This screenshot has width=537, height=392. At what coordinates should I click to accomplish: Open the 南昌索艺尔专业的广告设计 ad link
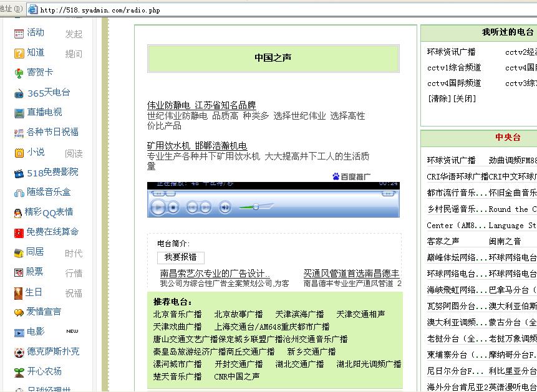[x=215, y=273]
